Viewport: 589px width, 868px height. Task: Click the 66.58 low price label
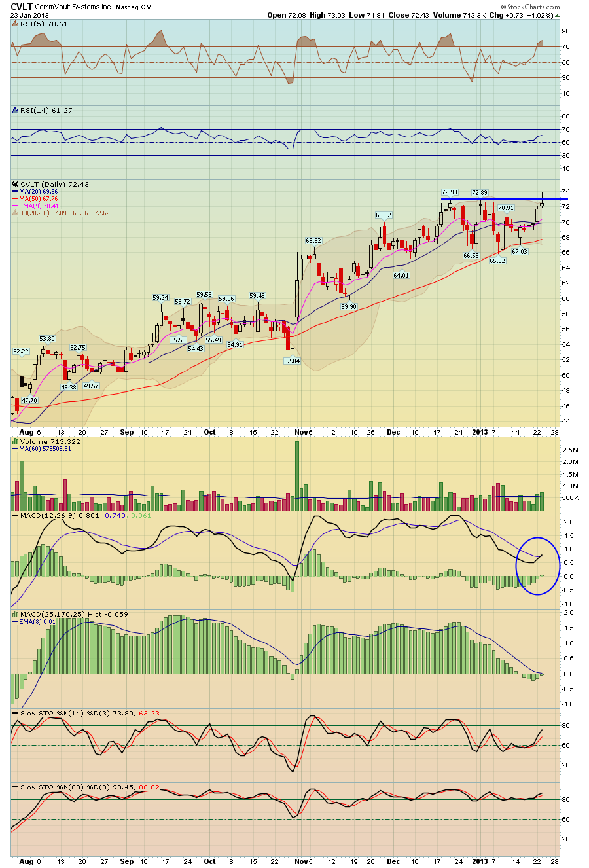pyautogui.click(x=471, y=255)
